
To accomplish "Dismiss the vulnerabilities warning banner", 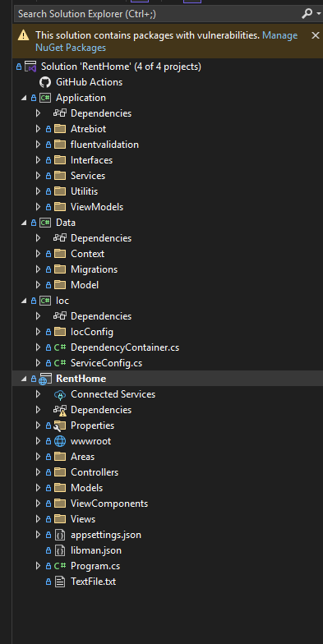I will coord(316,36).
